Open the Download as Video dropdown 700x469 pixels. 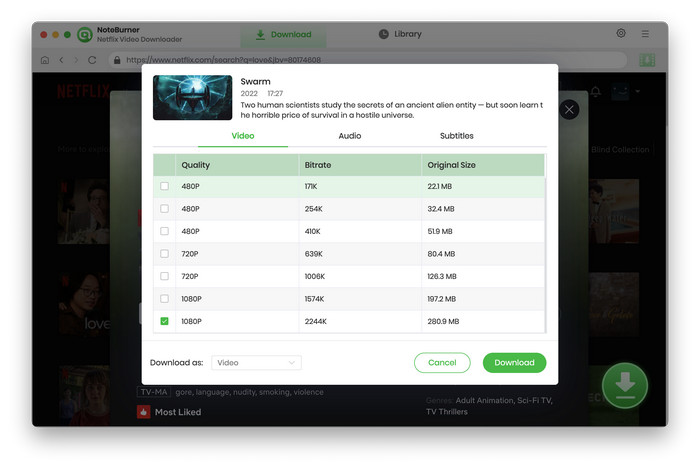click(256, 363)
